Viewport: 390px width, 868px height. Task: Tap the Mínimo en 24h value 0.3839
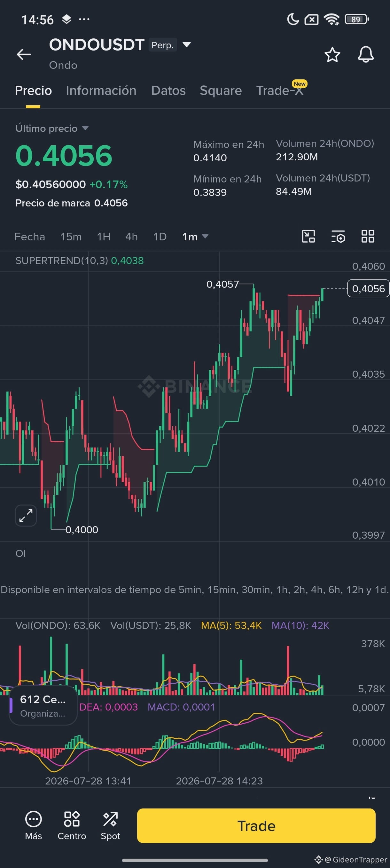[x=210, y=192]
